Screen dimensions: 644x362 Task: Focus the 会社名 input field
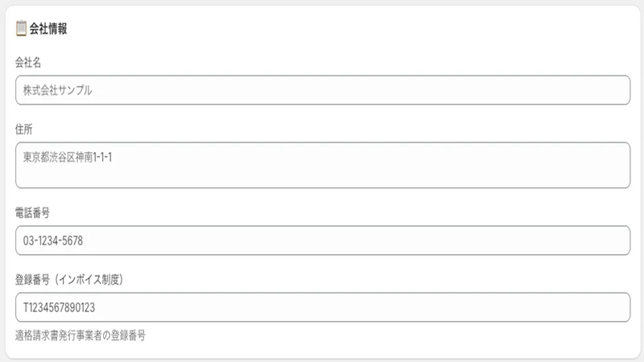click(x=323, y=90)
